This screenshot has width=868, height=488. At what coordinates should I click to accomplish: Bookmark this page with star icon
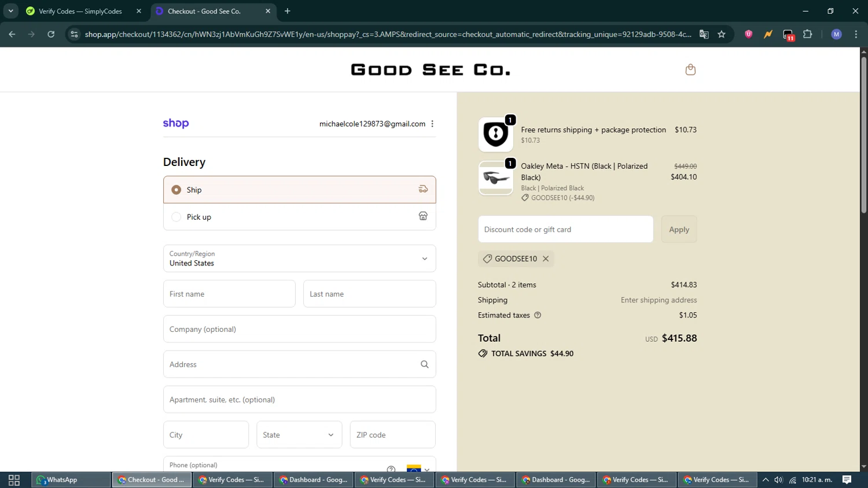tap(722, 34)
